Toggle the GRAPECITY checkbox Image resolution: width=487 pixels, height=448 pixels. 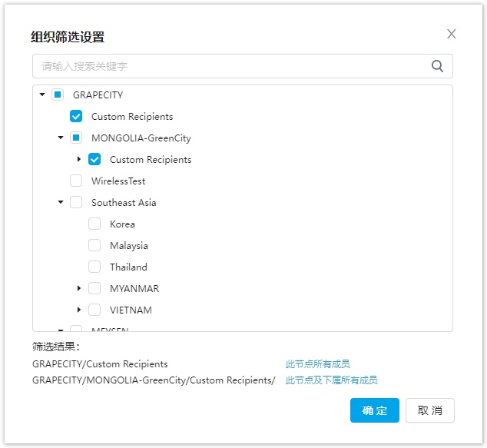pyautogui.click(x=58, y=95)
